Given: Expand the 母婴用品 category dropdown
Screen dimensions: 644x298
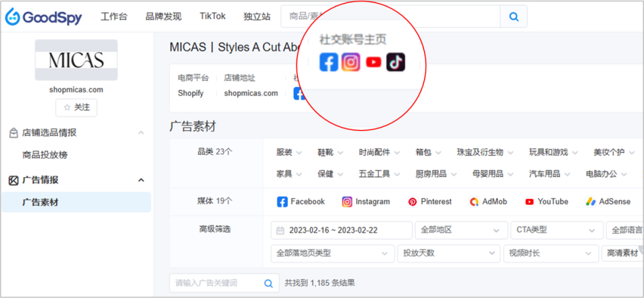Looking at the screenshot, I should pyautogui.click(x=493, y=174).
